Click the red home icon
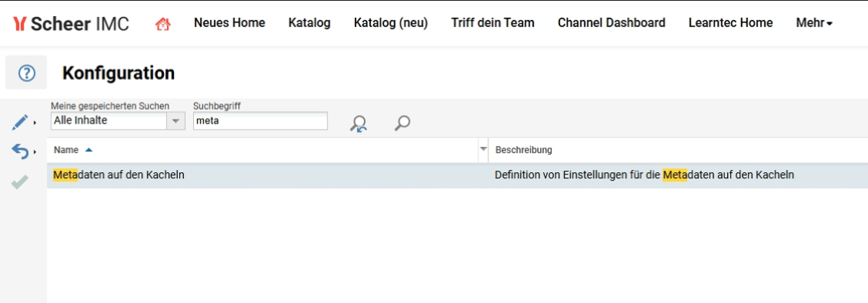Image resolution: width=868 pixels, height=303 pixels. [163, 24]
